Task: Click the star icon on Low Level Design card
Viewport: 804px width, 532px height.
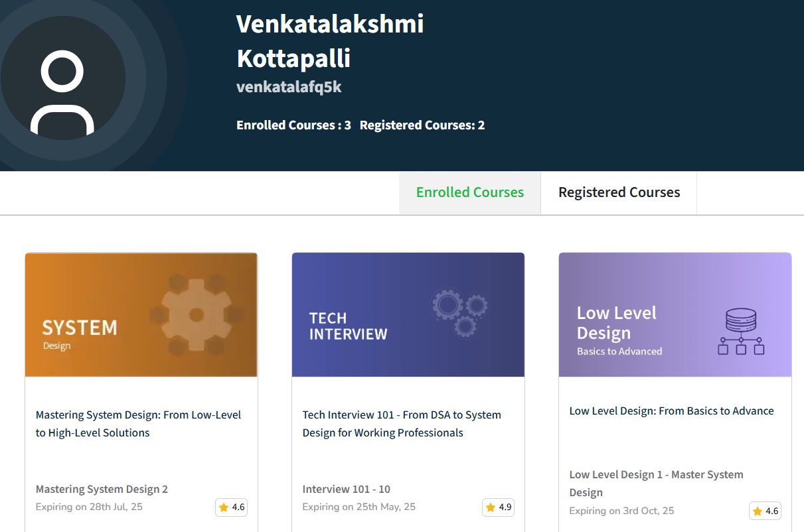Action: click(x=758, y=511)
